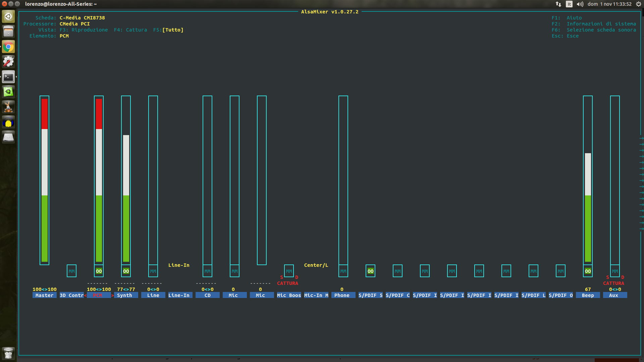Open the Ubuntu Dash launcher icon
The width and height of the screenshot is (644, 362).
pos(8,16)
